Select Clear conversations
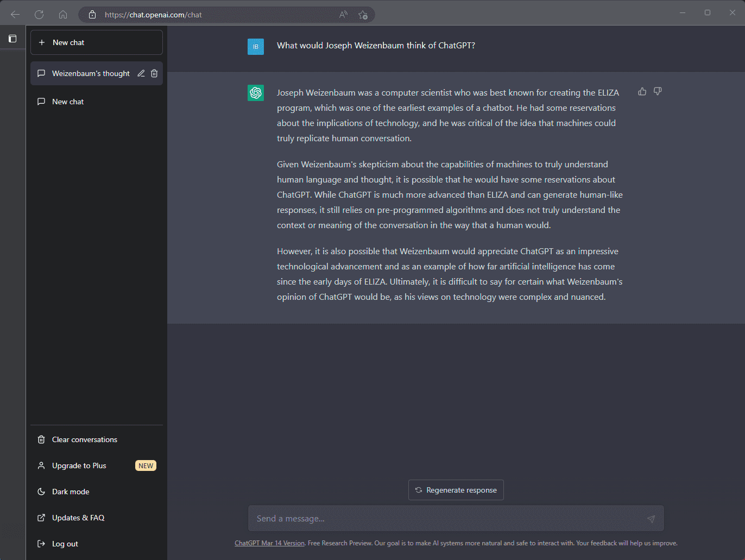This screenshot has width=745, height=560. click(97, 439)
